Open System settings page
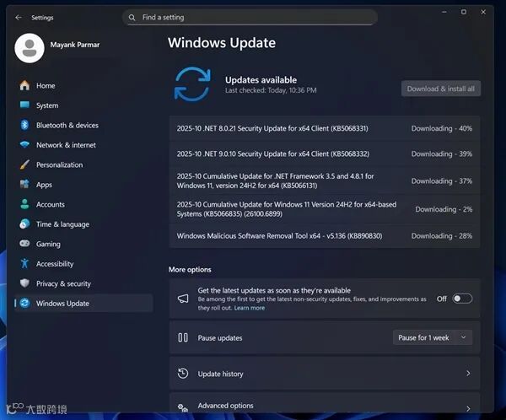Screen dimensions: 506x420 point(47,105)
